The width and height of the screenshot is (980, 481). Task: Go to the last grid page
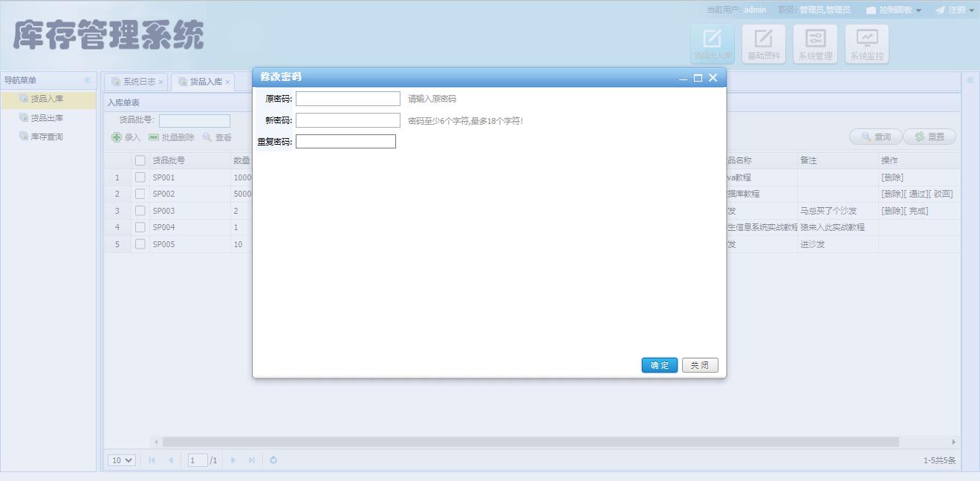(251, 460)
